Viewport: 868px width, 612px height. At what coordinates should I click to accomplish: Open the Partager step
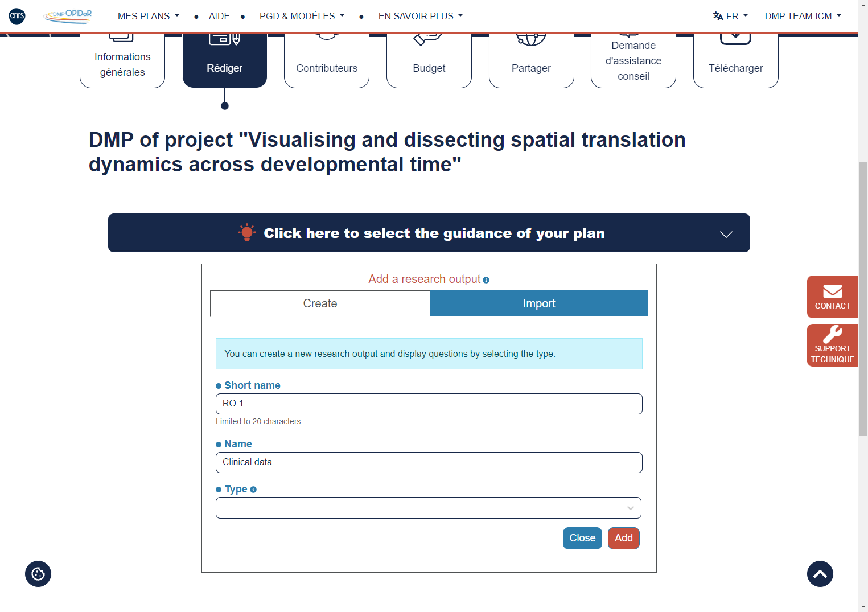click(532, 61)
